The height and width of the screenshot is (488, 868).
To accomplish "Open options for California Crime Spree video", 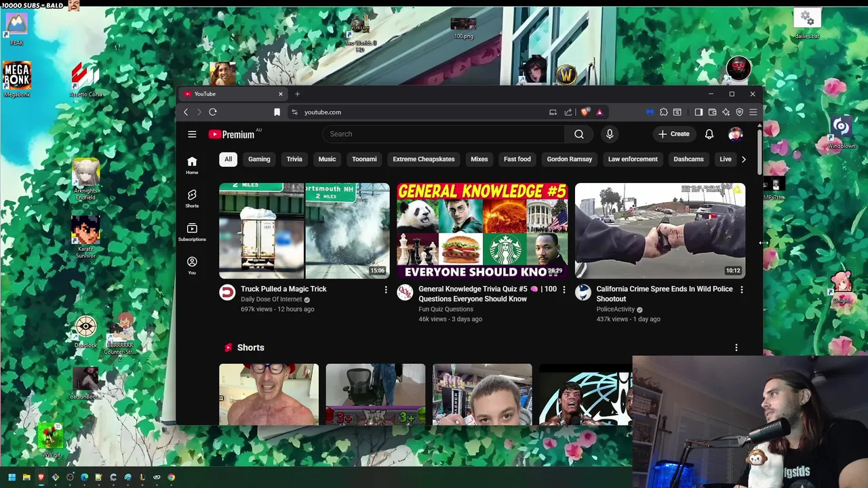I will [x=741, y=289].
